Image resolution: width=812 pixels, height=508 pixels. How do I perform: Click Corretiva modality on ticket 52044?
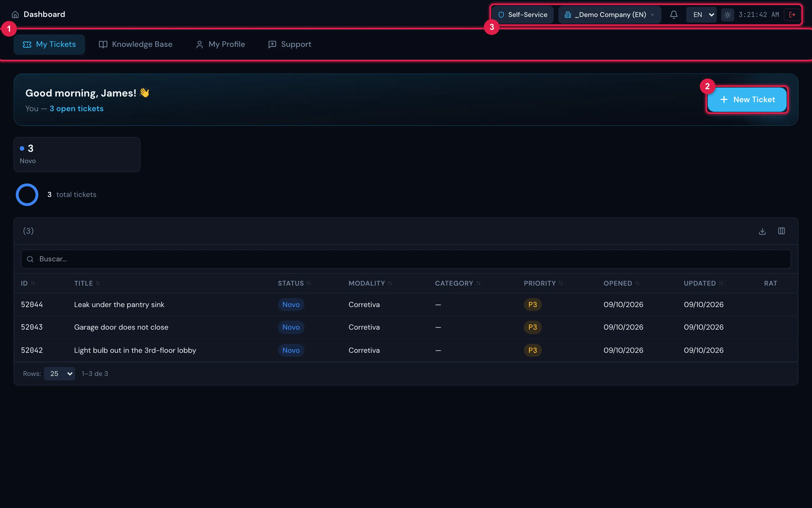[364, 305]
